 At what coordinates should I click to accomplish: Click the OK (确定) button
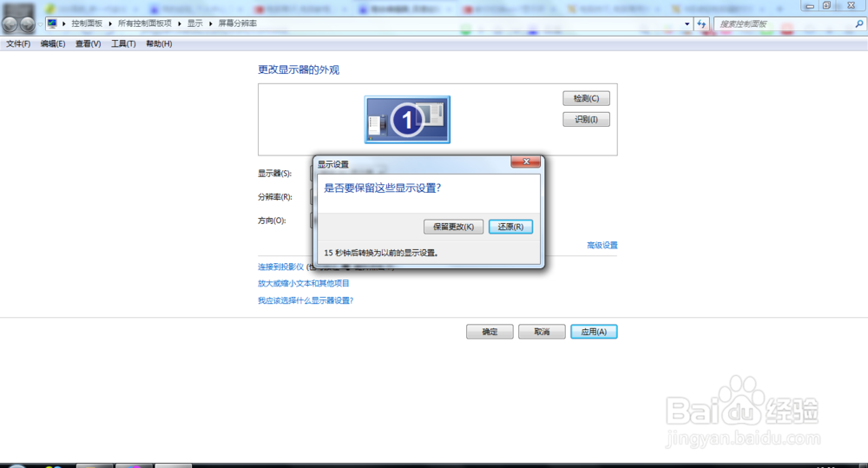tap(490, 332)
